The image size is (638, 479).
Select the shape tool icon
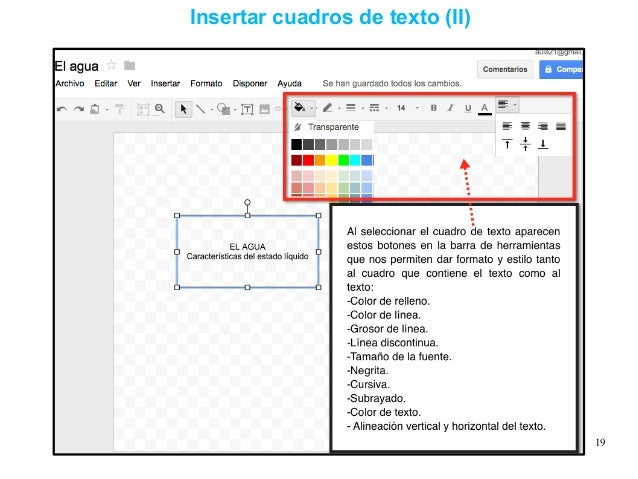point(223,109)
